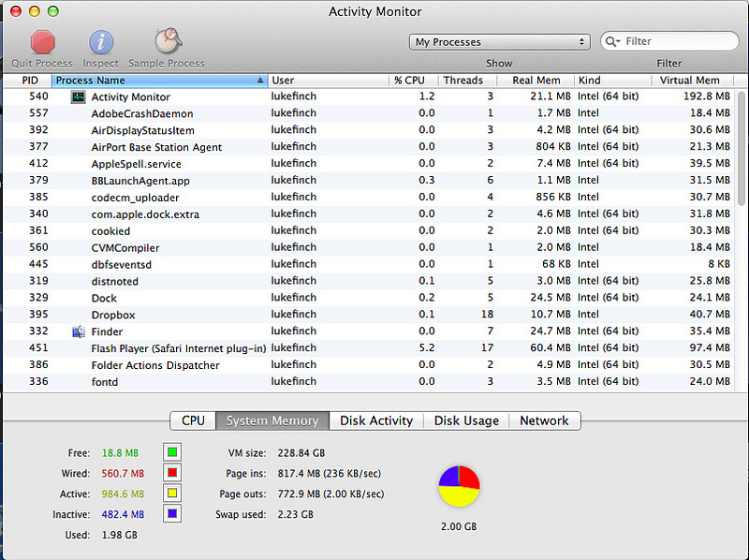Click the VM size 228.84 GB value
Viewport: 749px width, 560px height.
[x=301, y=452]
